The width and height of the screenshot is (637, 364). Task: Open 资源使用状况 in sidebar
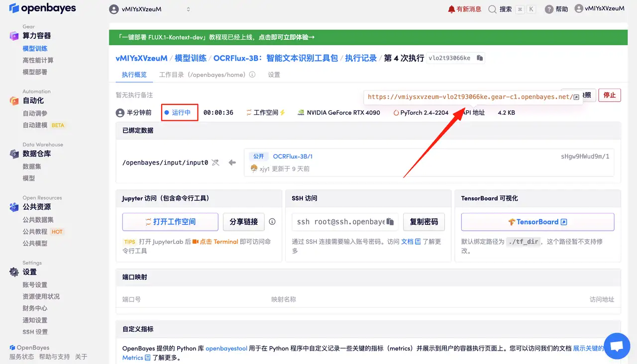[41, 296]
